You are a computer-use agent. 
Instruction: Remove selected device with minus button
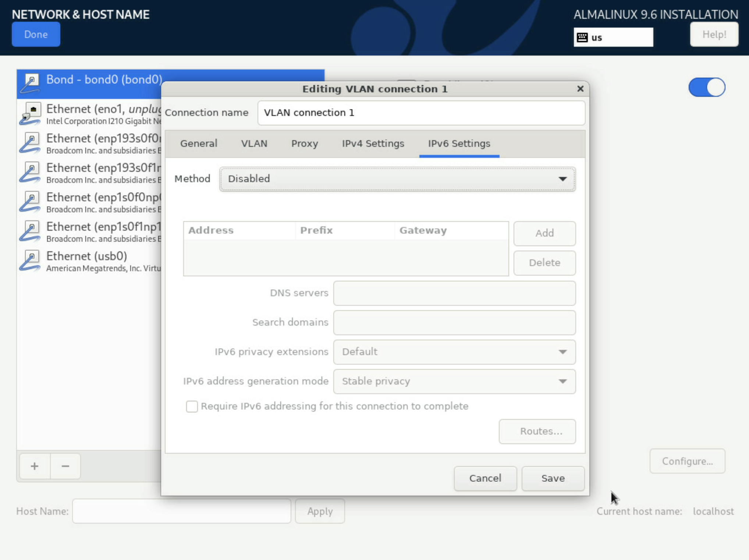tap(65, 466)
